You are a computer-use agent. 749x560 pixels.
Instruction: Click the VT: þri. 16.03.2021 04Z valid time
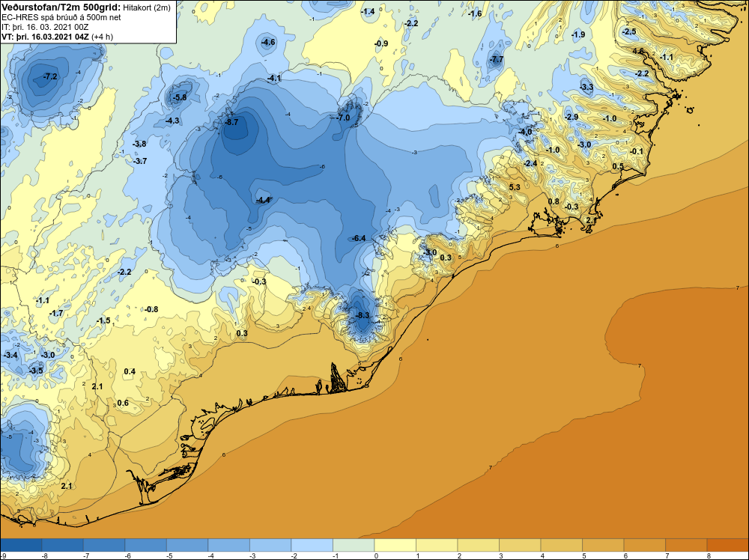coord(45,37)
